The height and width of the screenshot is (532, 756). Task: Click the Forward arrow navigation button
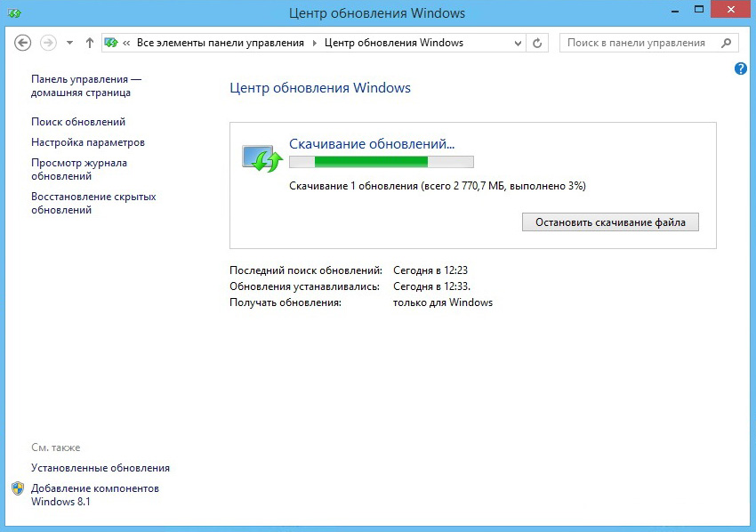48,43
